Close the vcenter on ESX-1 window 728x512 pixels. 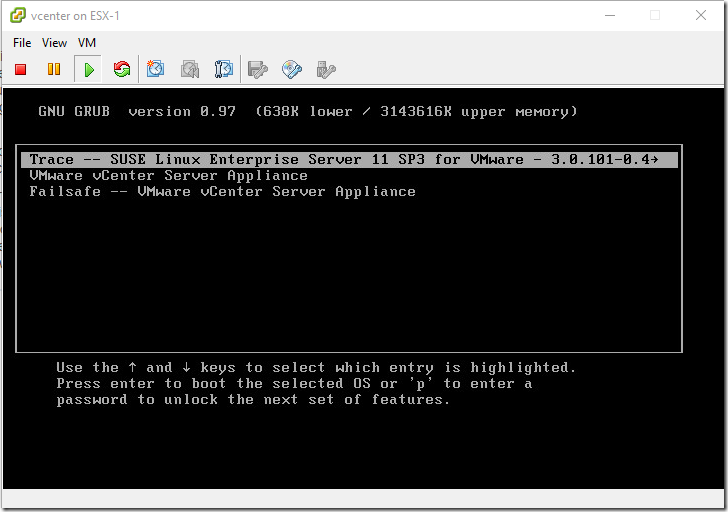click(x=701, y=15)
